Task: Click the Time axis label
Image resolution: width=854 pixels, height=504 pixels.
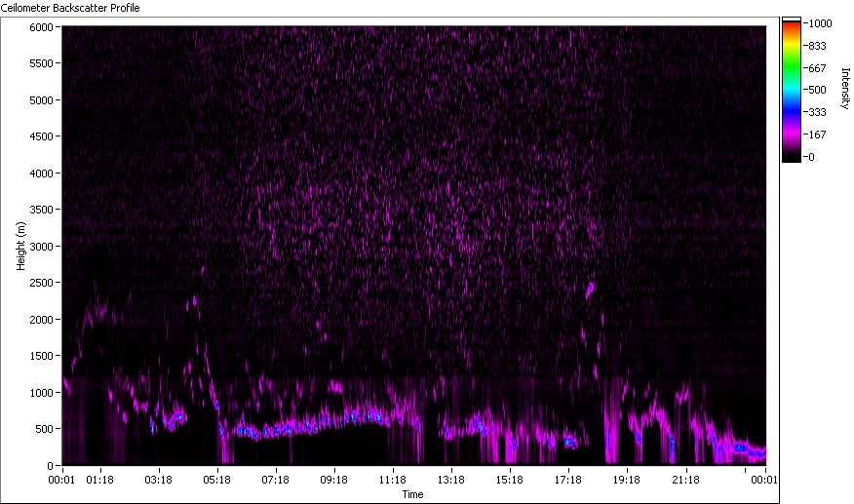Action: 412,494
